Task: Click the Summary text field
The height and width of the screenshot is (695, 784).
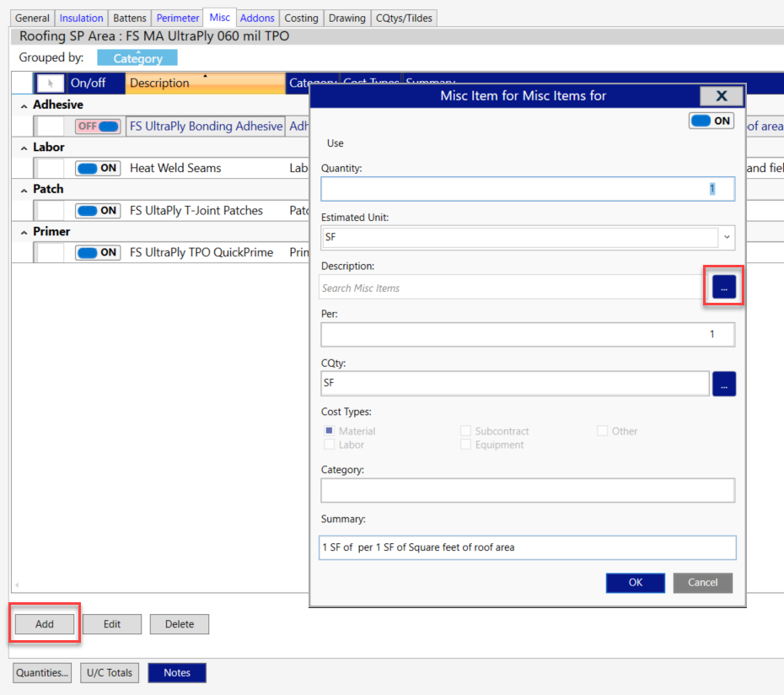Action: [x=528, y=547]
